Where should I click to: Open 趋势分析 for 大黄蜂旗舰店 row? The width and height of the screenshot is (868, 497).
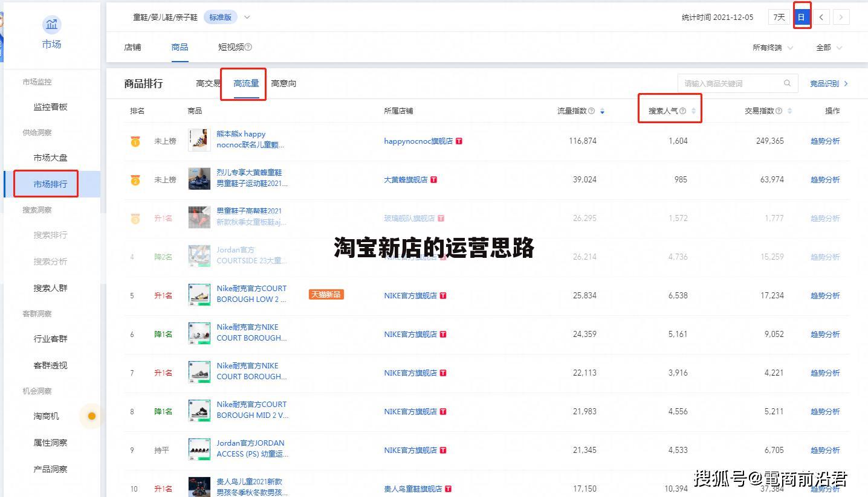click(x=825, y=179)
